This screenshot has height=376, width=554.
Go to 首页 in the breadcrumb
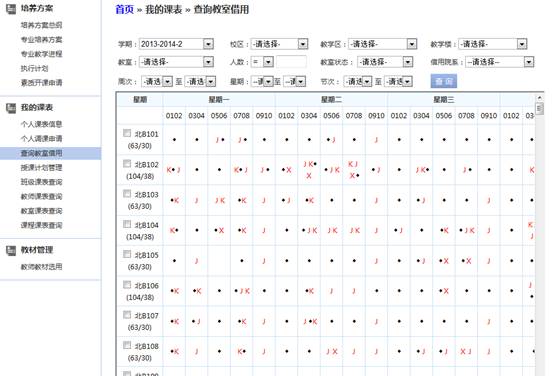tap(125, 10)
